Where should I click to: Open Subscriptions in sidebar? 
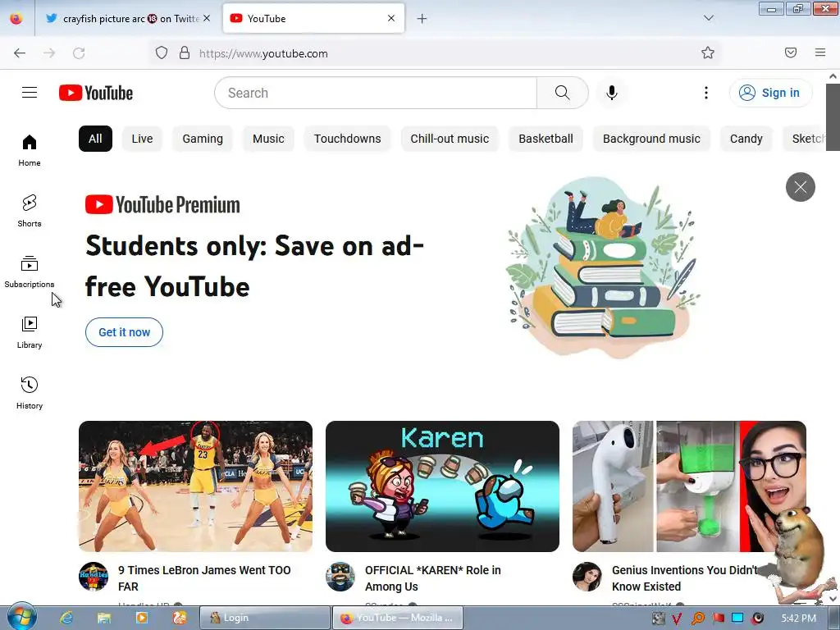click(x=30, y=272)
